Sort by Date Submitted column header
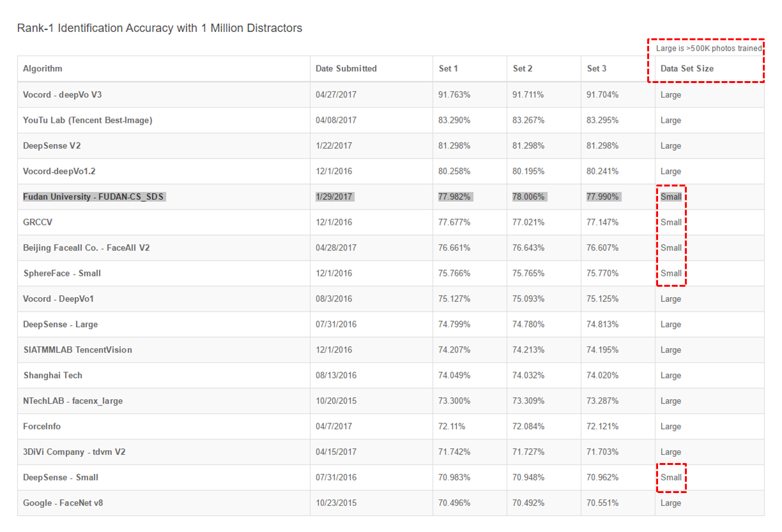This screenshot has height=532, width=782. pos(346,68)
